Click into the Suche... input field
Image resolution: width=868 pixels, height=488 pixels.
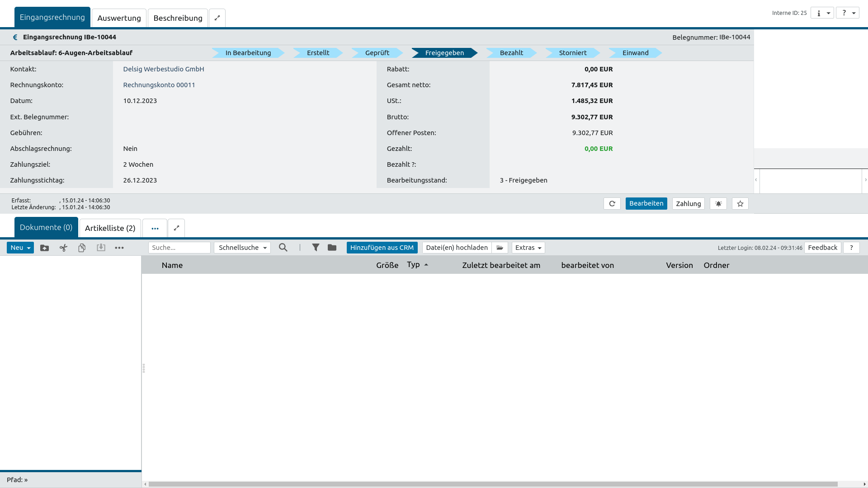tap(179, 248)
